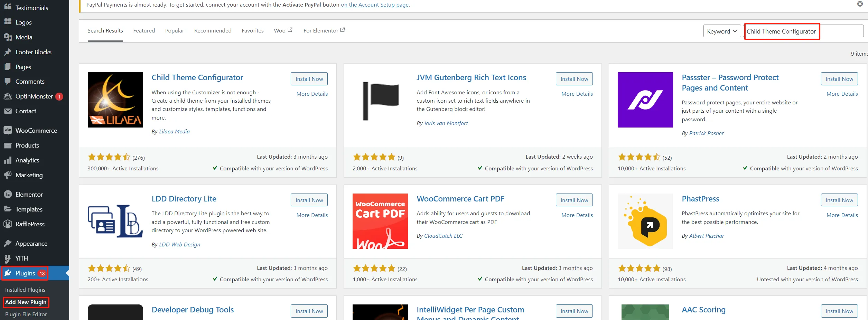Switch to the Favorites tab
Screen dimensions: 868x320
(253, 31)
